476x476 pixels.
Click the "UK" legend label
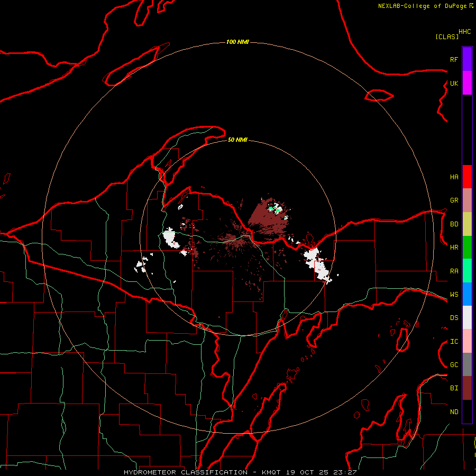[454, 83]
